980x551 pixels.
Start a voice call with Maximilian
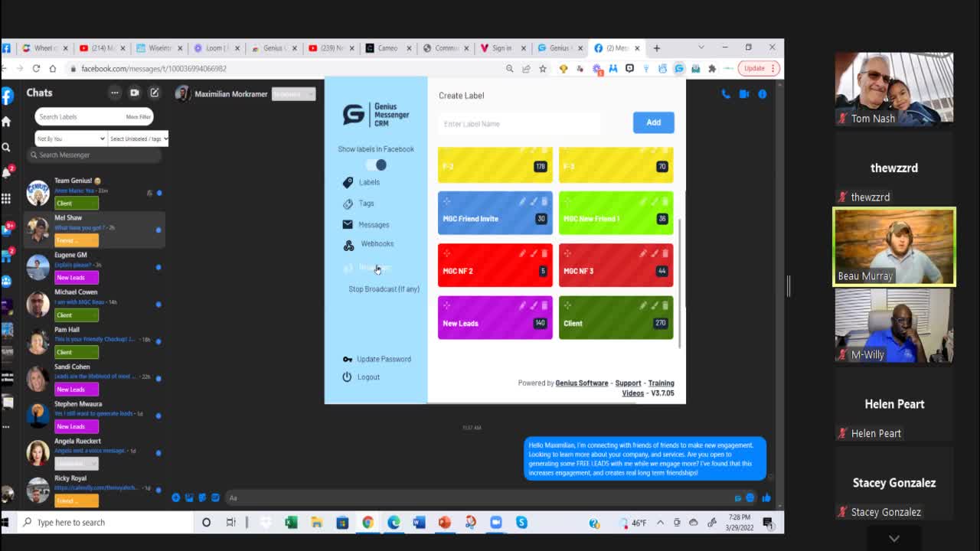(x=726, y=94)
